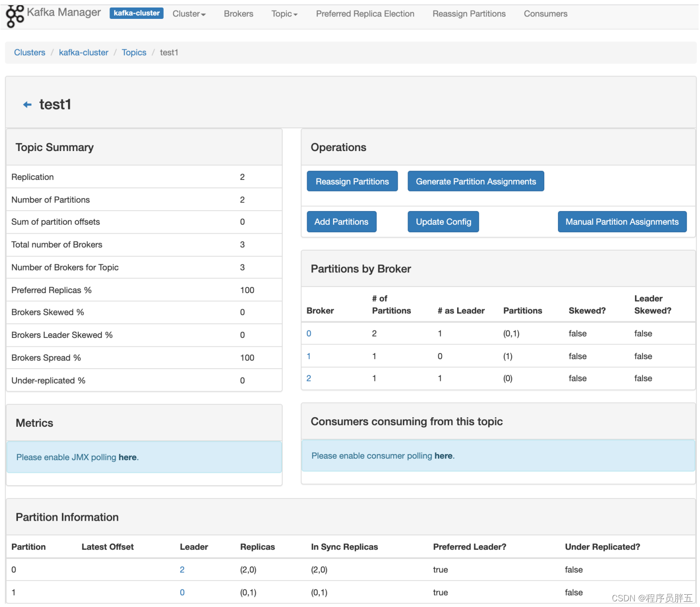Open leader broker 2 for partition 0
The image size is (700, 607).
182,570
